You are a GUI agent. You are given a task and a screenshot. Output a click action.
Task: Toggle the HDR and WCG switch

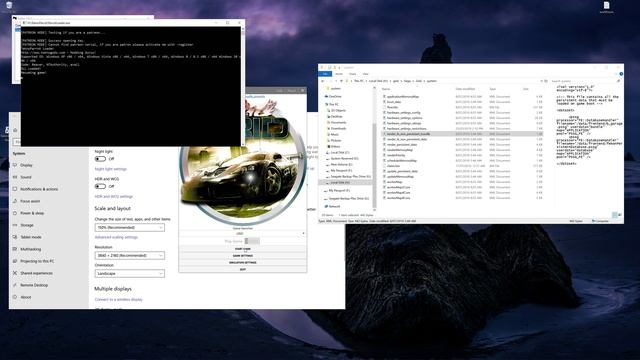click(x=100, y=187)
